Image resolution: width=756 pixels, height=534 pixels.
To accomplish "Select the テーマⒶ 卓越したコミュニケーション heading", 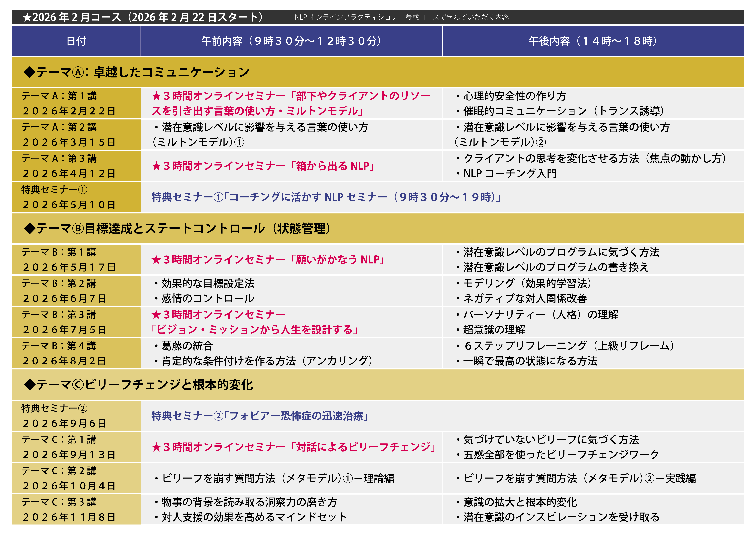I will 137,72.
